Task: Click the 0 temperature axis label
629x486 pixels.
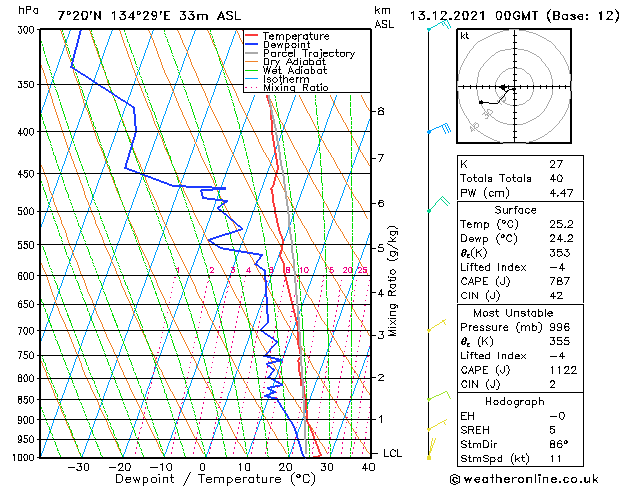Action: point(203,467)
